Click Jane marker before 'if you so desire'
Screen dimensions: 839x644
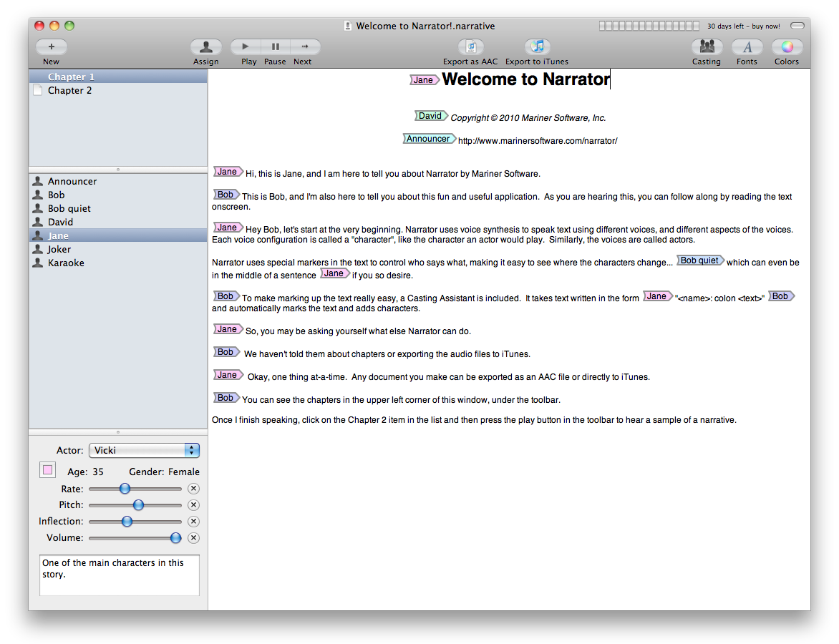(335, 273)
